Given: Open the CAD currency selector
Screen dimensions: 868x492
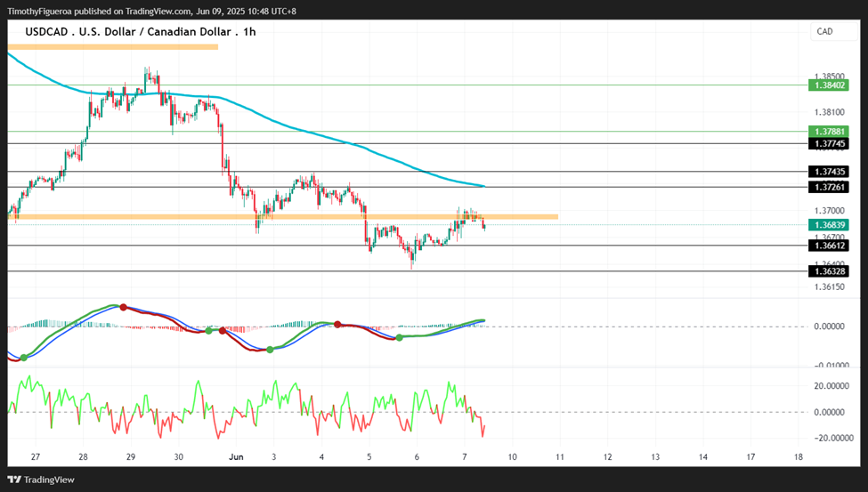Looking at the screenshot, I should tap(833, 31).
